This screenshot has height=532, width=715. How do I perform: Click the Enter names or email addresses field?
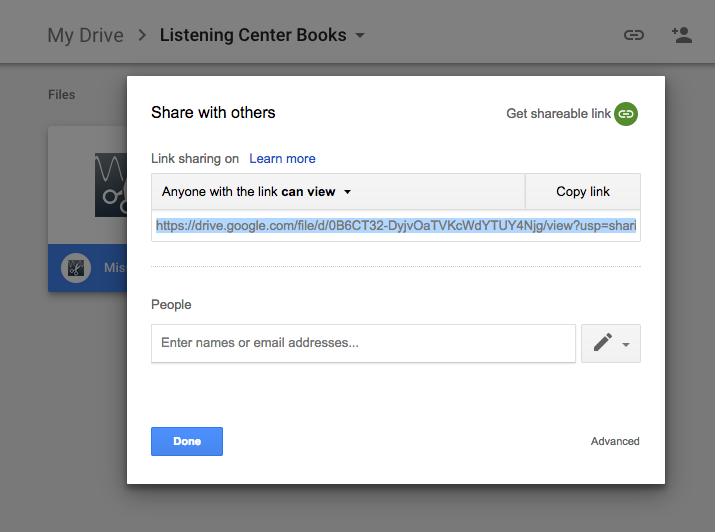[x=363, y=343]
